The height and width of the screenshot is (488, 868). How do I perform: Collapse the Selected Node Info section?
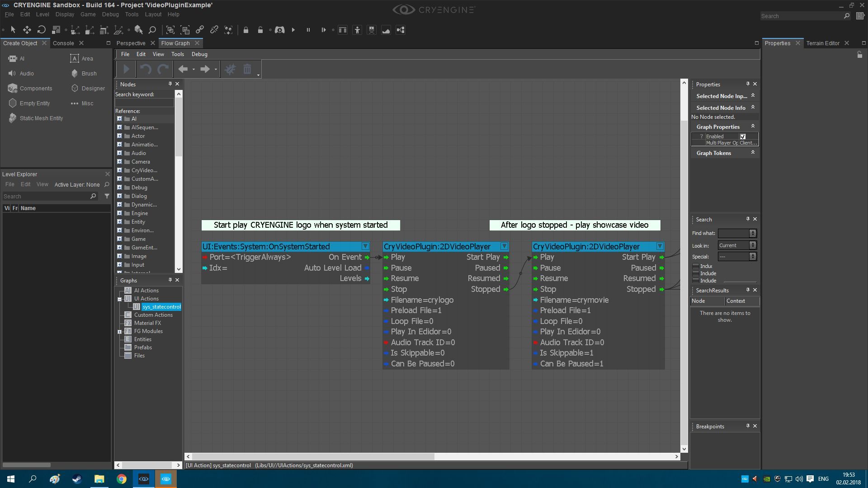pyautogui.click(x=753, y=108)
